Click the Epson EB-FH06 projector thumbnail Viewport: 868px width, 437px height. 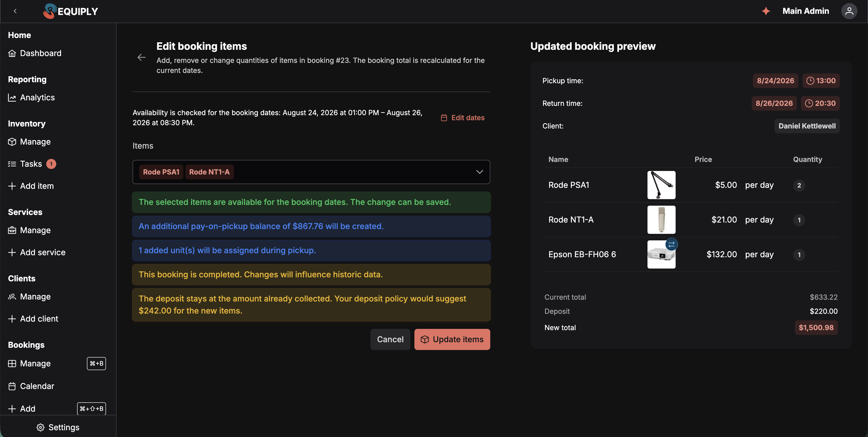point(661,254)
